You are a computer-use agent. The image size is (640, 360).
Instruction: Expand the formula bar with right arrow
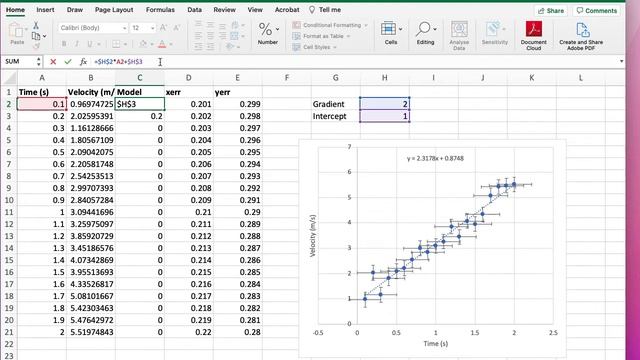click(621, 62)
